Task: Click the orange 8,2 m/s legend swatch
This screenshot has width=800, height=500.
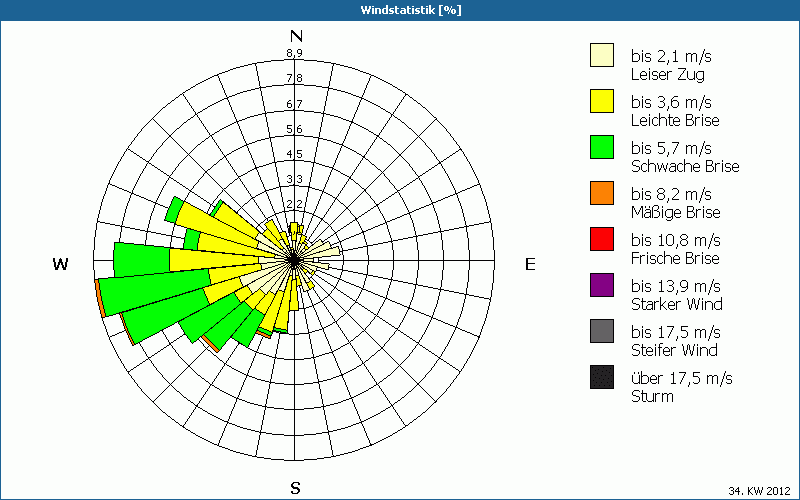Action: pos(602,193)
